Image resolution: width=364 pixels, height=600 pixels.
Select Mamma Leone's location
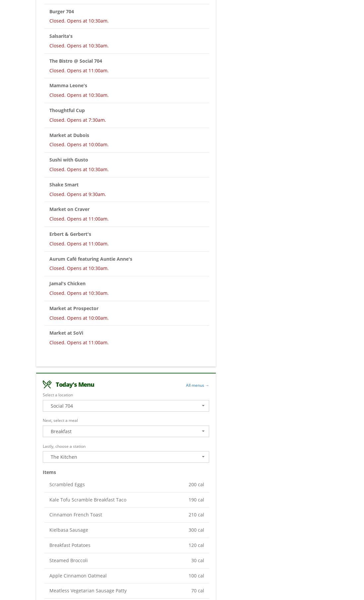(68, 86)
